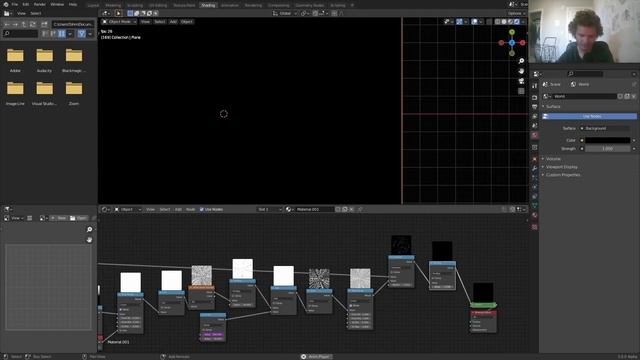
Task: Click the black world Color swatch
Action: [x=608, y=140]
